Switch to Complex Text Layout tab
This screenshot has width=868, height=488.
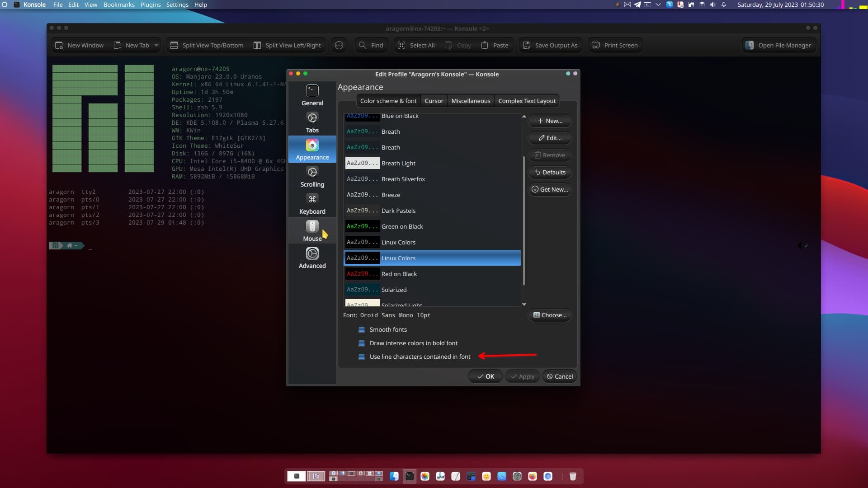click(527, 101)
